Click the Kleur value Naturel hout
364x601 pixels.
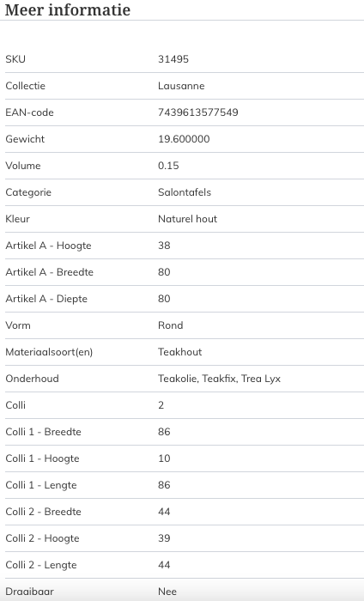tap(188, 219)
